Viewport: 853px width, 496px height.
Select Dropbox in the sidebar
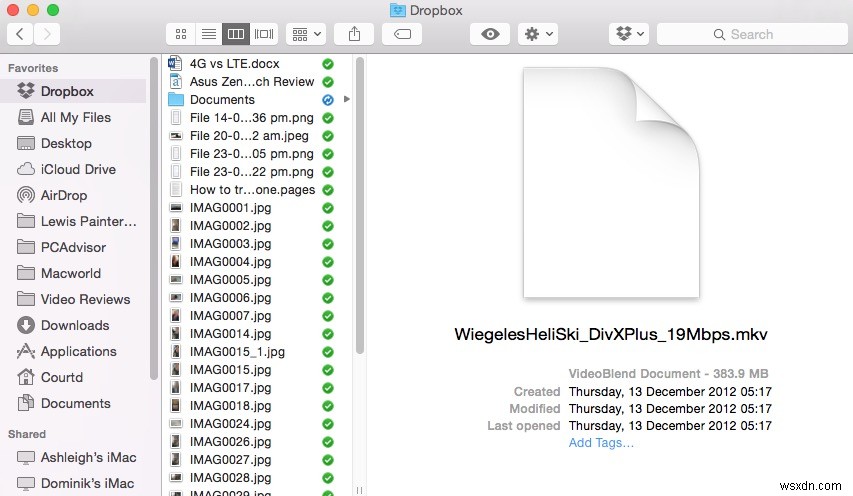point(73,91)
